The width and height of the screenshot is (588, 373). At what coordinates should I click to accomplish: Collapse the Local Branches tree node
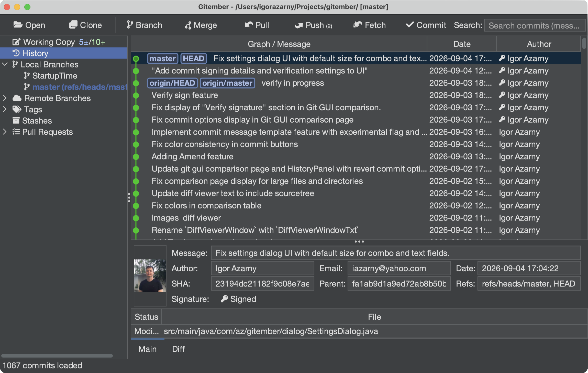tap(5, 64)
